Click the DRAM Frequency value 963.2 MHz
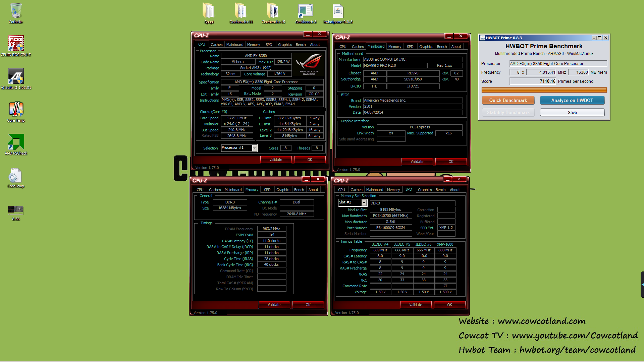The width and height of the screenshot is (644, 362). [x=271, y=229]
